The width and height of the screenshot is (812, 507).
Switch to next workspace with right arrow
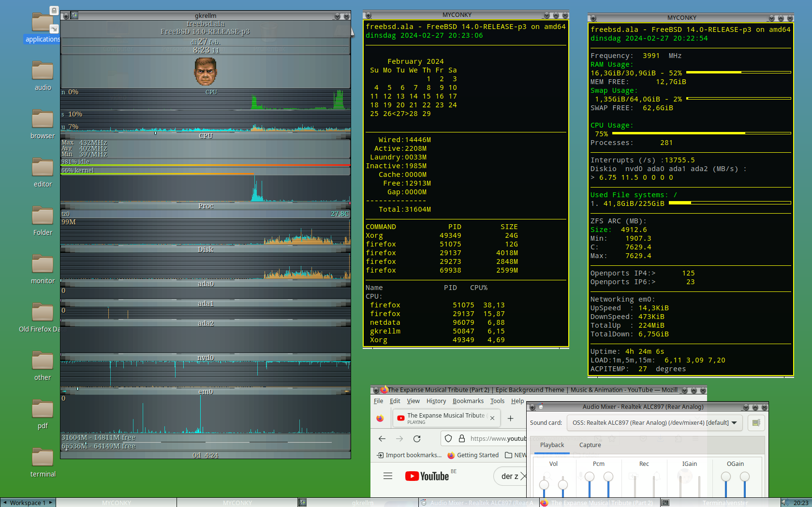pos(50,503)
